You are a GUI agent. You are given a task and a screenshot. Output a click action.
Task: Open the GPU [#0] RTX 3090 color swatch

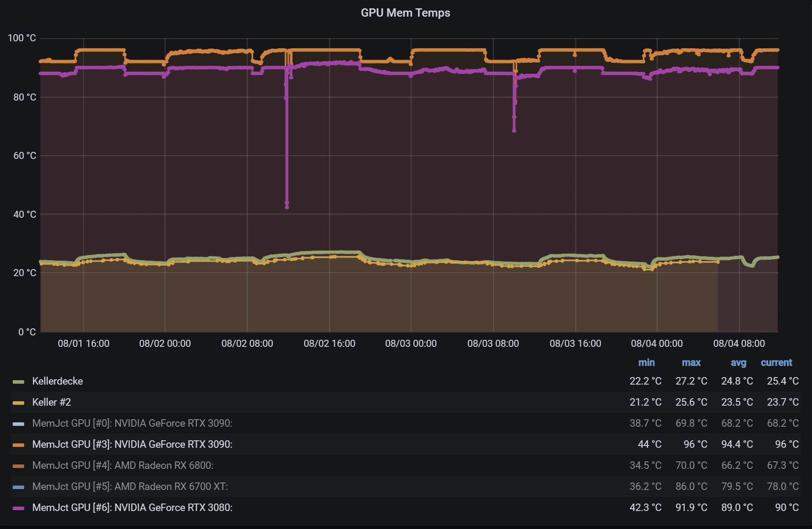point(18,424)
